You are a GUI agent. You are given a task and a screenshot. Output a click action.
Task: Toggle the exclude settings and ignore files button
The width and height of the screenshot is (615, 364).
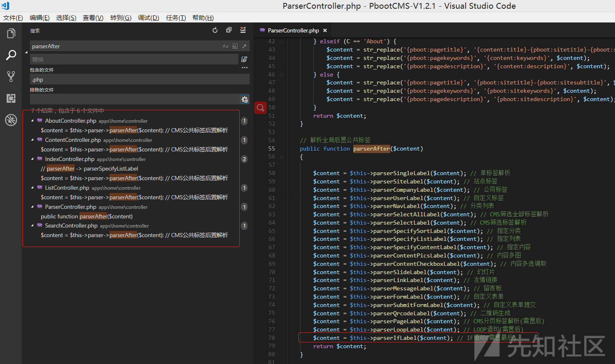pos(245,99)
